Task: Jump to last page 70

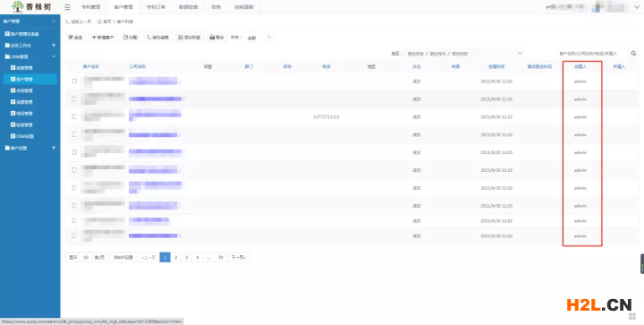Action: [x=221, y=257]
